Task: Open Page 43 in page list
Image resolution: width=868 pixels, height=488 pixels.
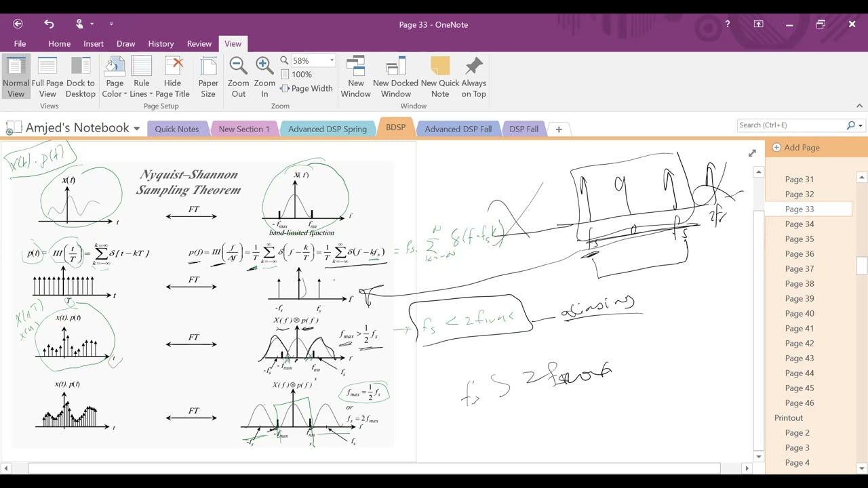Action: pos(799,358)
